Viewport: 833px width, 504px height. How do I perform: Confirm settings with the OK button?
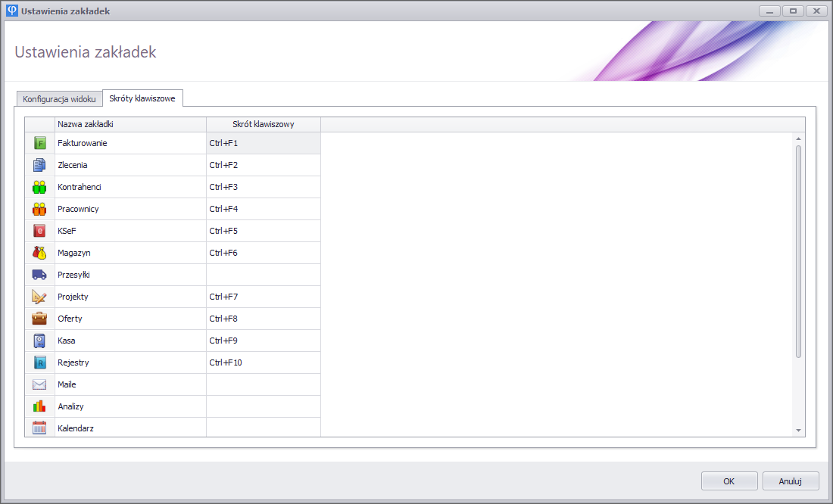click(728, 481)
